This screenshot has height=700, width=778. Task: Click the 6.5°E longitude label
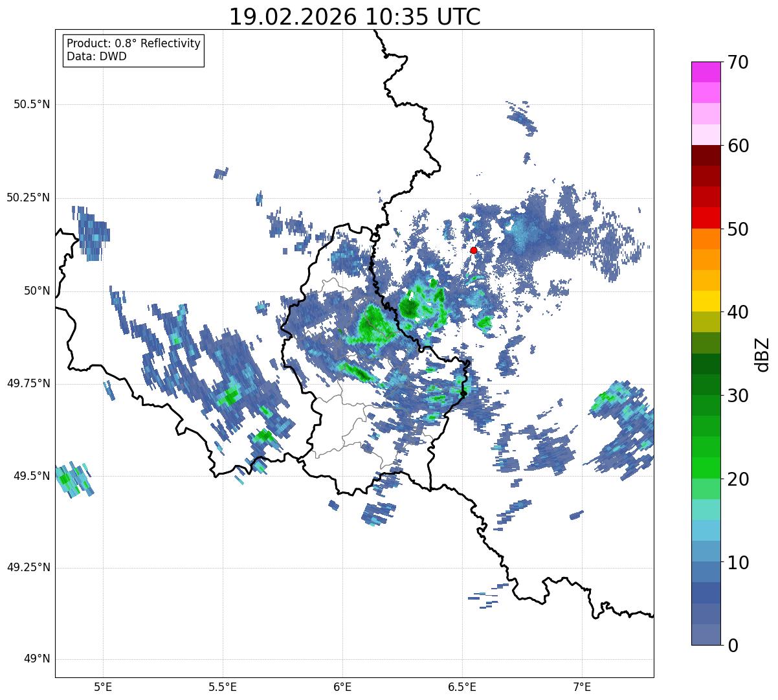click(463, 686)
